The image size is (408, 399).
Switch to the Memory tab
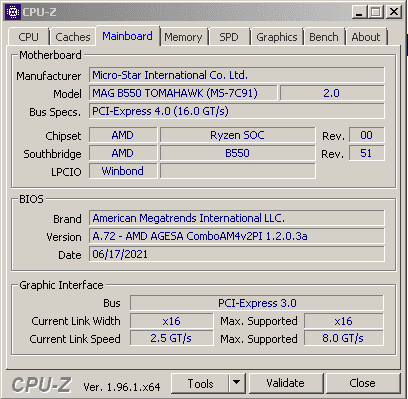click(x=183, y=37)
